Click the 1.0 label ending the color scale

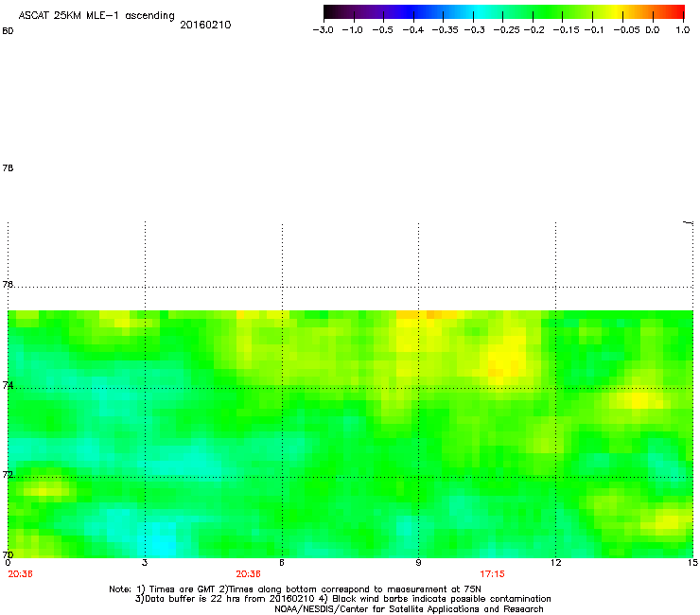pos(683,30)
